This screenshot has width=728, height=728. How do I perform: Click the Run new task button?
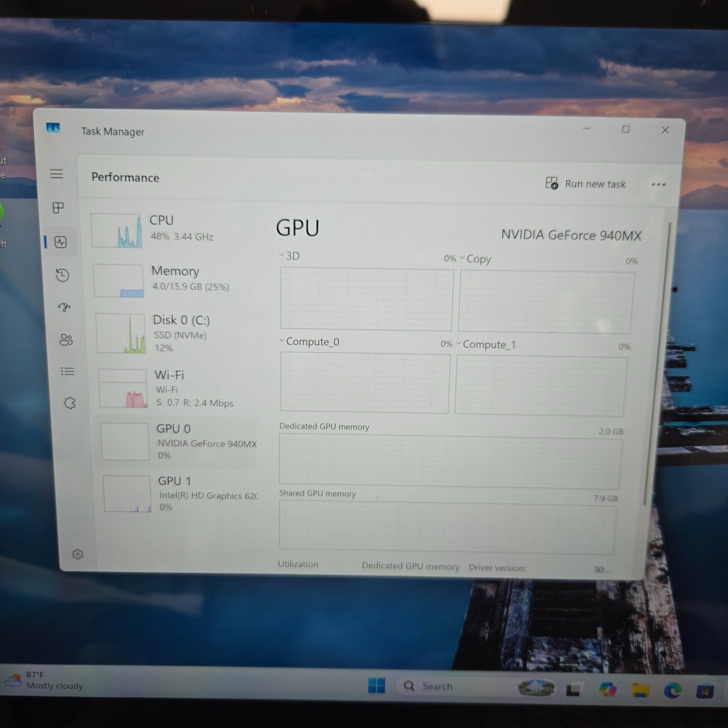(x=585, y=183)
